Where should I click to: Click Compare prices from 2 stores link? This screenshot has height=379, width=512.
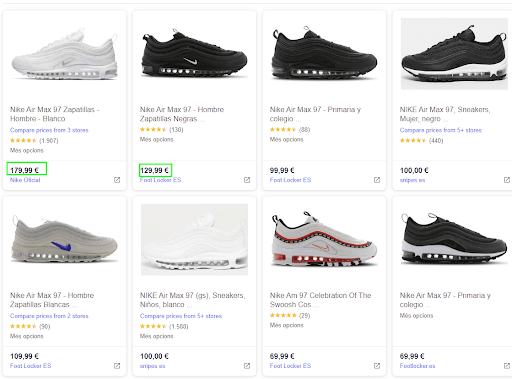(49, 316)
